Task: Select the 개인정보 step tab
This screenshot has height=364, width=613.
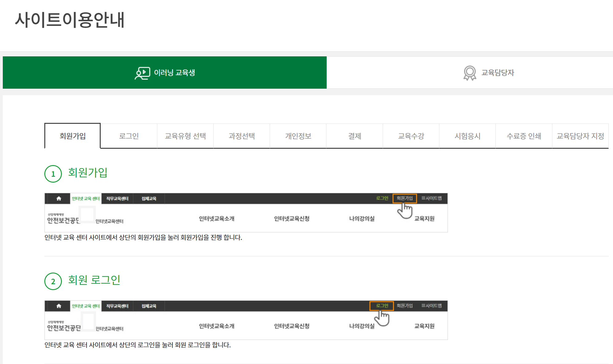Action: pyautogui.click(x=298, y=136)
